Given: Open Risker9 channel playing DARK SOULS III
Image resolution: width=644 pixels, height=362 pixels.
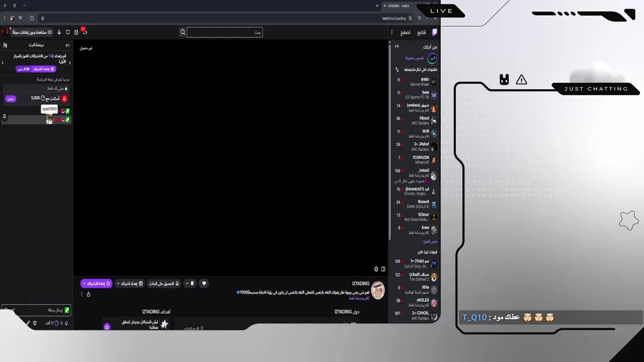Looking at the screenshot, I should (416, 204).
